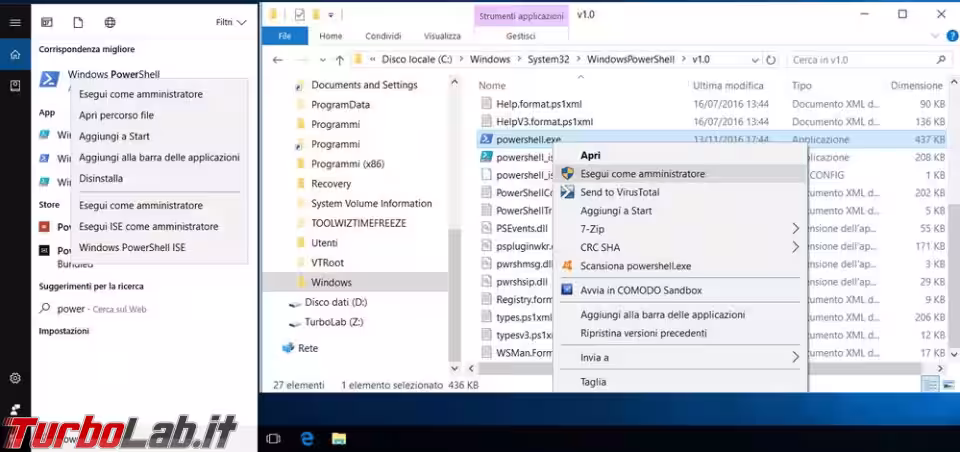The height and width of the screenshot is (452, 960).
Task: Open Explorer help question mark icon
Action: point(952,37)
